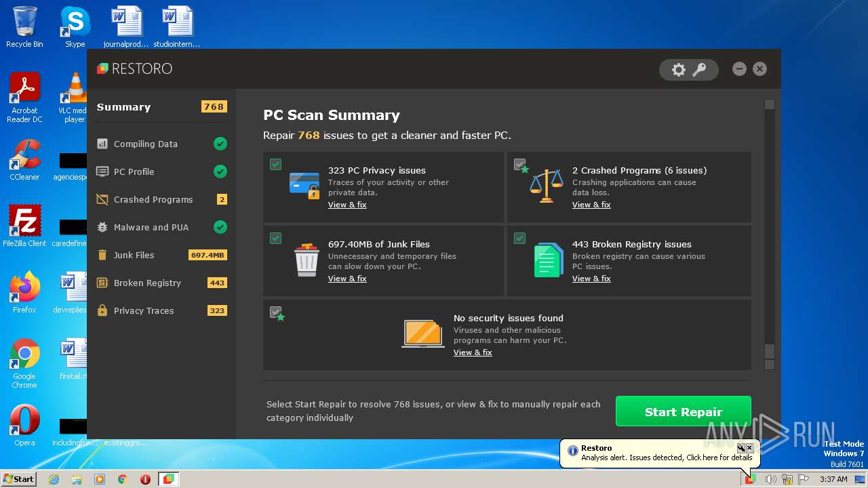
Task: Minimize the Restoro window
Action: (x=739, y=68)
